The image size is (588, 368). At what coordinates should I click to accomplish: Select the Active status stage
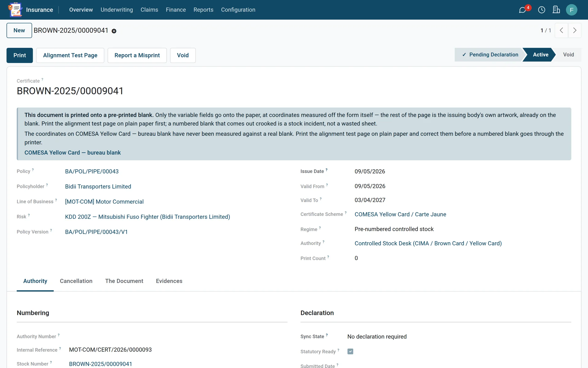coord(541,55)
